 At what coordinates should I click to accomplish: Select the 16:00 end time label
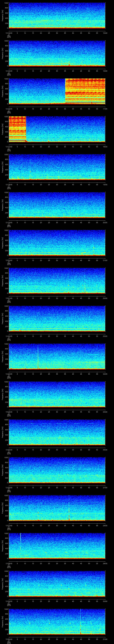click(105, 71)
